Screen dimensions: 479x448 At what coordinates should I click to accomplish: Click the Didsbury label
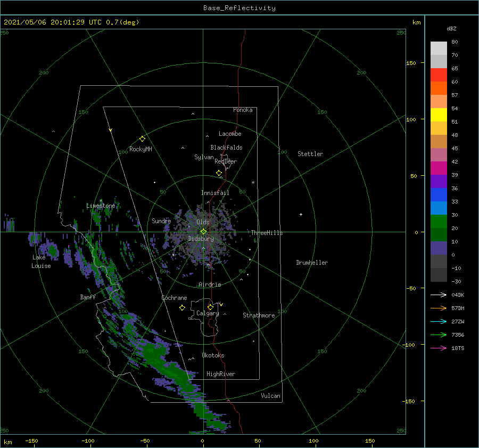(x=201, y=239)
